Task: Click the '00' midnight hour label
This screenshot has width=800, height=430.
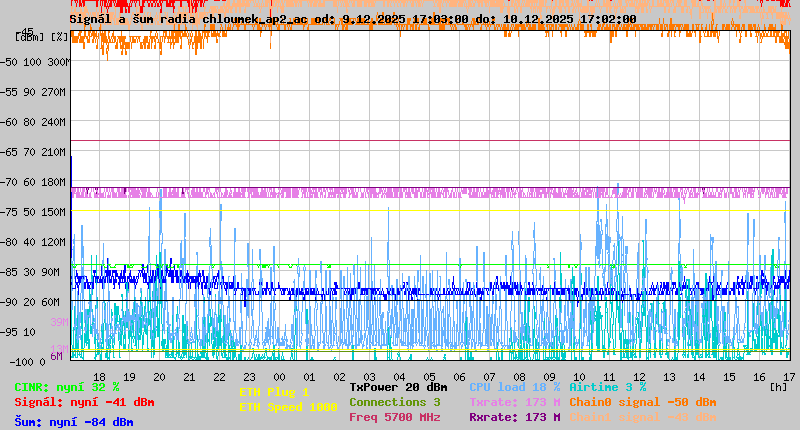Action: pos(280,377)
